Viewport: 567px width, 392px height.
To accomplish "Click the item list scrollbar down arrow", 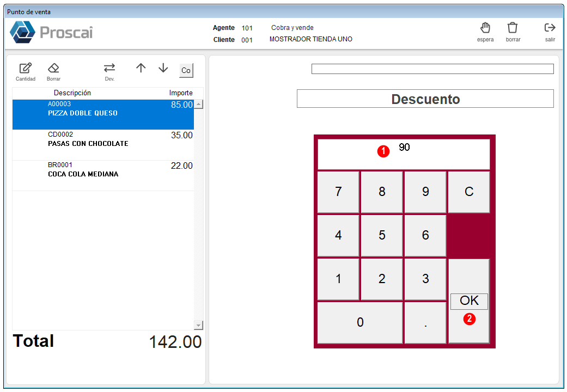I will (198, 325).
